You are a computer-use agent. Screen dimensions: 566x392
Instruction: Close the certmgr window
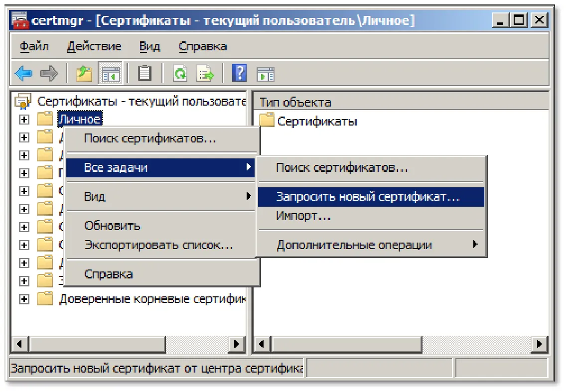click(539, 20)
